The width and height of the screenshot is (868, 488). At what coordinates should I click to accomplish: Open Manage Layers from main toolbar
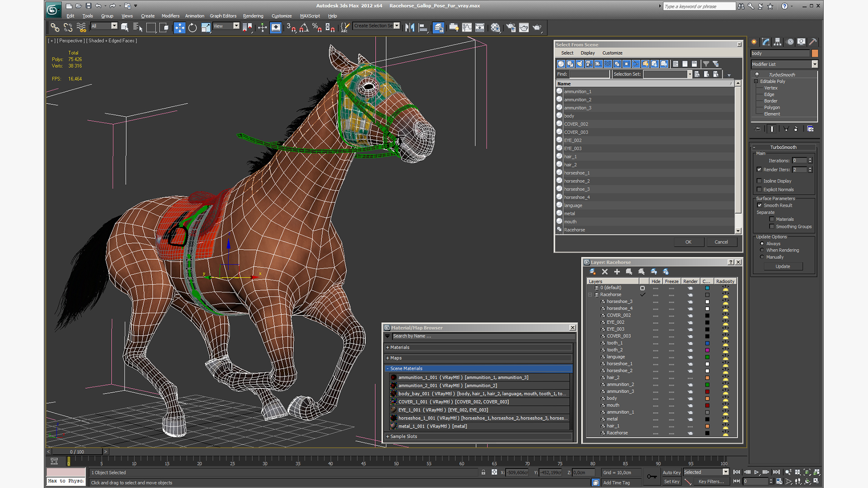(x=438, y=28)
